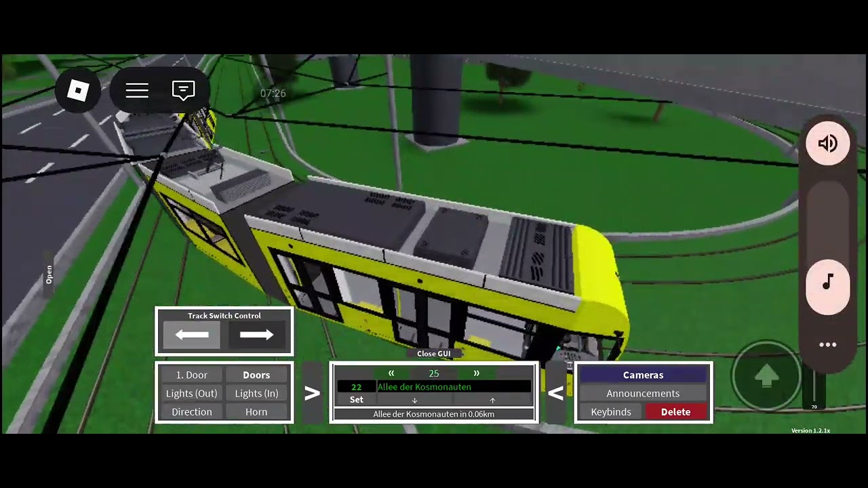Image resolution: width=868 pixels, height=488 pixels.
Task: Click the Set button
Action: click(x=357, y=400)
